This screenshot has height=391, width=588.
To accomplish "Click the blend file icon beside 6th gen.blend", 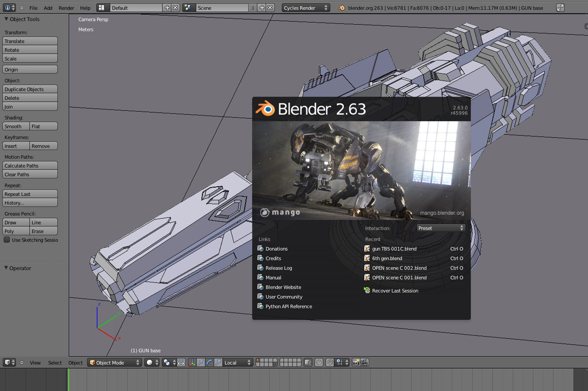I will tap(367, 258).
